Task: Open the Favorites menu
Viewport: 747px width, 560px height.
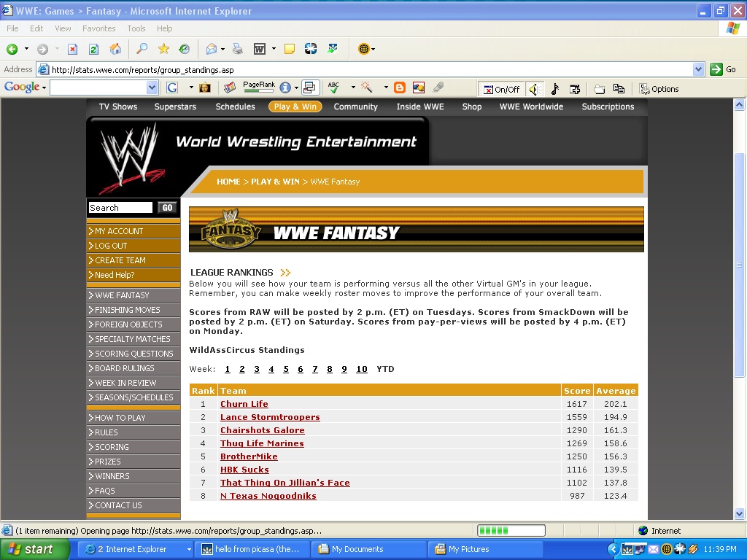Action: tap(99, 28)
